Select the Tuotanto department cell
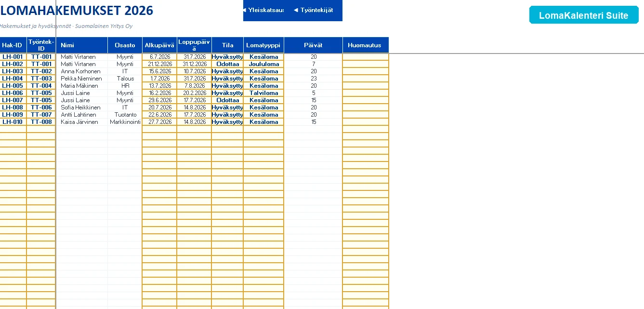The width and height of the screenshot is (644, 309). click(x=125, y=115)
